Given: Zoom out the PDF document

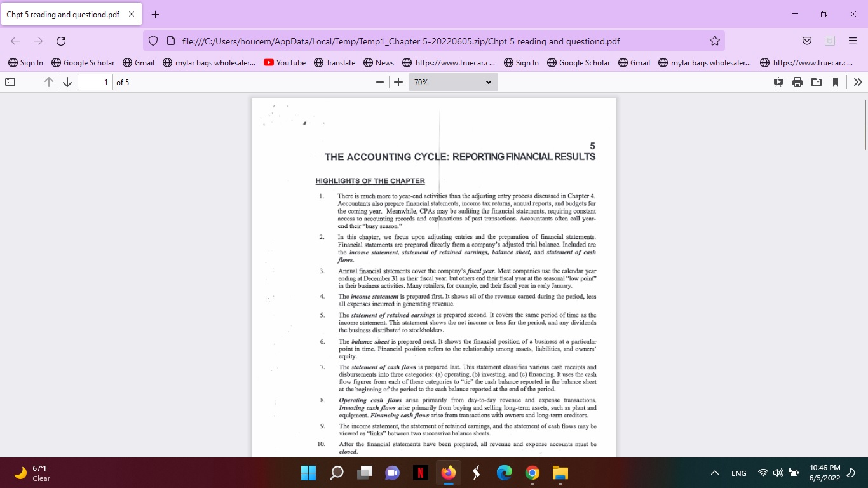Looking at the screenshot, I should 380,82.
